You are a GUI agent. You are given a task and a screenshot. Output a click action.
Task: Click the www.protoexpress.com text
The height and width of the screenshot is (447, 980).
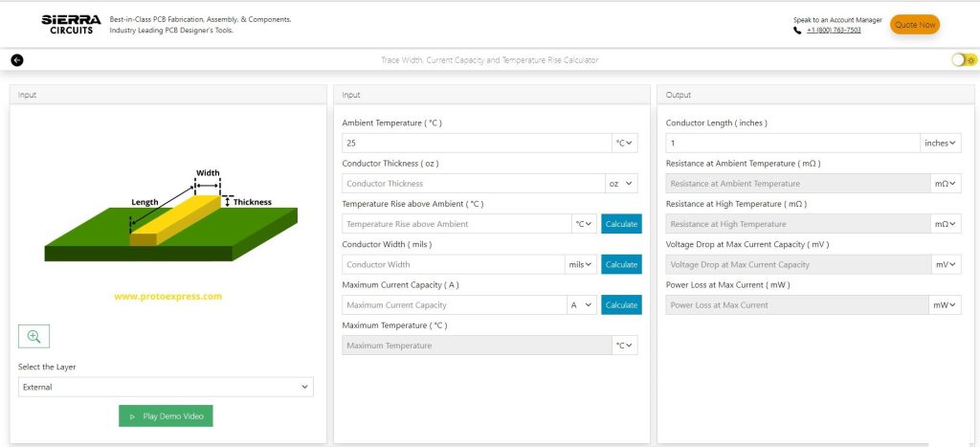[168, 297]
